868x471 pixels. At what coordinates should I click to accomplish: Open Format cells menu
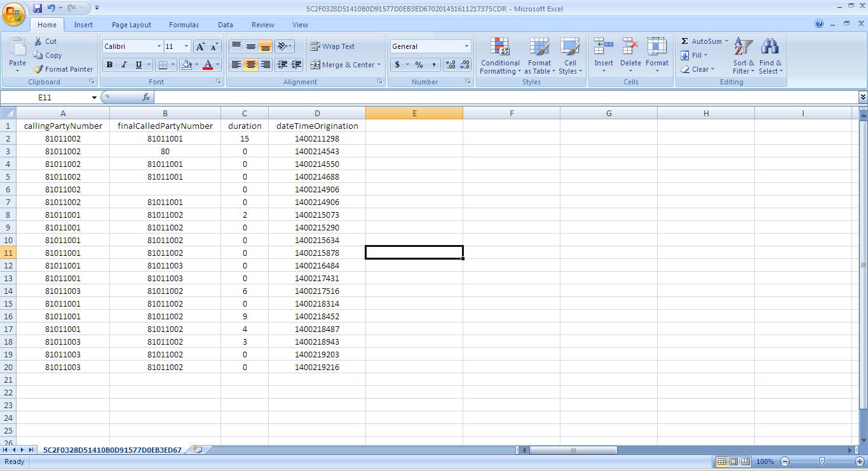coord(656,55)
